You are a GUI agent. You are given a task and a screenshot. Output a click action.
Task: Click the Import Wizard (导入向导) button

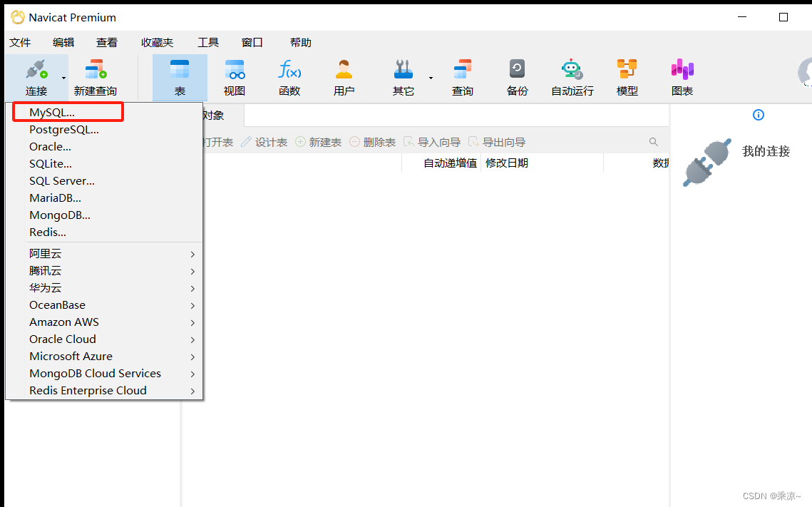[x=432, y=143]
